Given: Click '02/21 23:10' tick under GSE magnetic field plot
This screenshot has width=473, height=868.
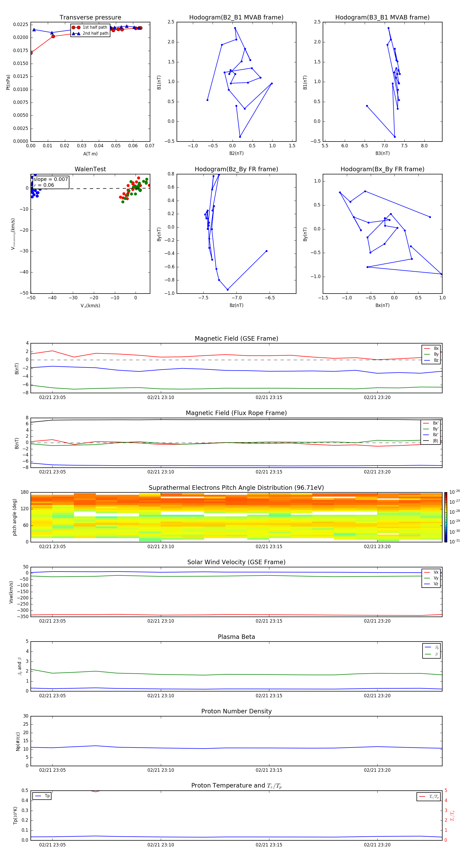Looking at the screenshot, I should tap(161, 398).
